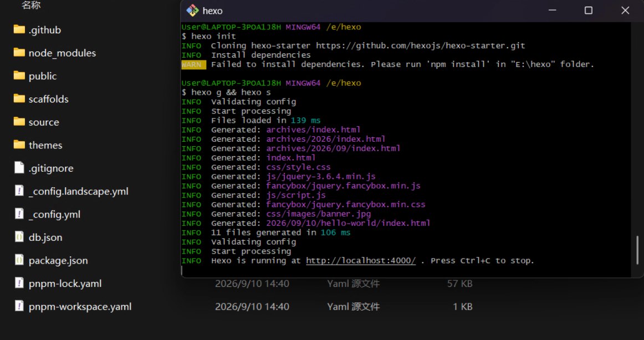Click the css/style.css generated path
The height and width of the screenshot is (340, 644).
tap(298, 167)
